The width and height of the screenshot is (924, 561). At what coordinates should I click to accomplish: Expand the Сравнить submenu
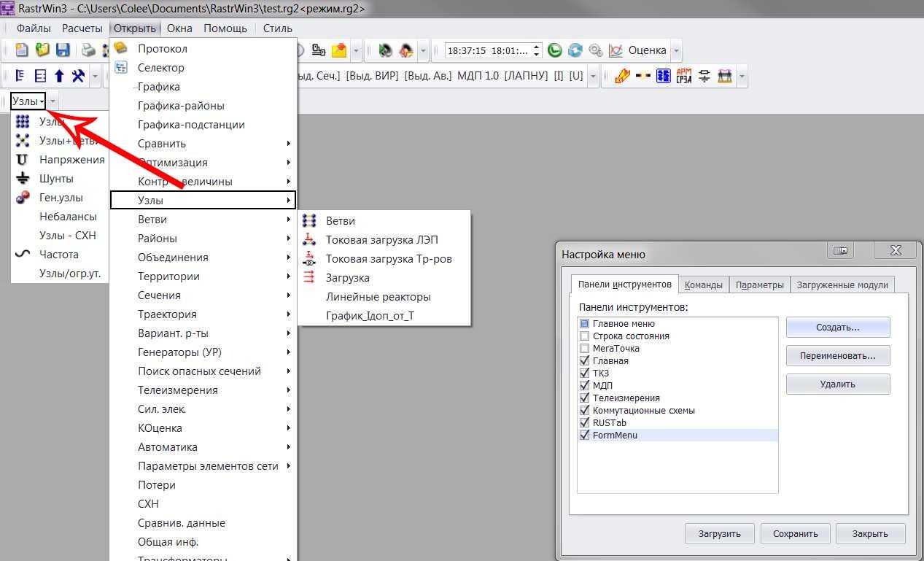click(203, 144)
